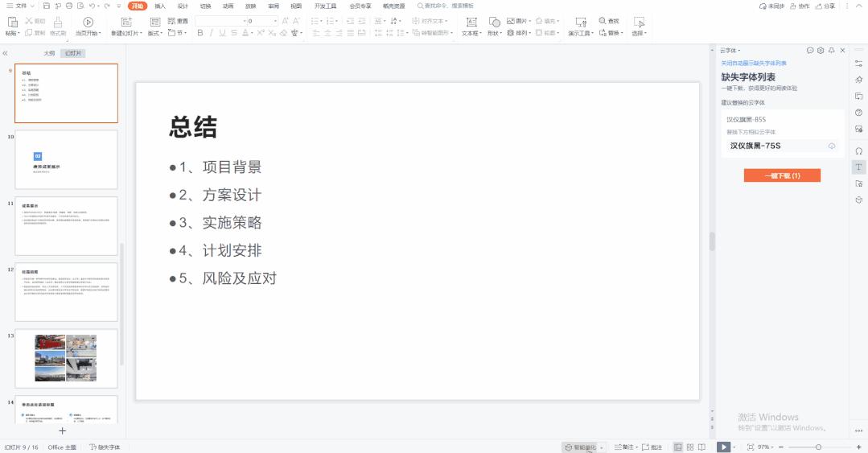The width and height of the screenshot is (868, 453).
Task: Click the Undo arrow icon
Action: pos(92,6)
